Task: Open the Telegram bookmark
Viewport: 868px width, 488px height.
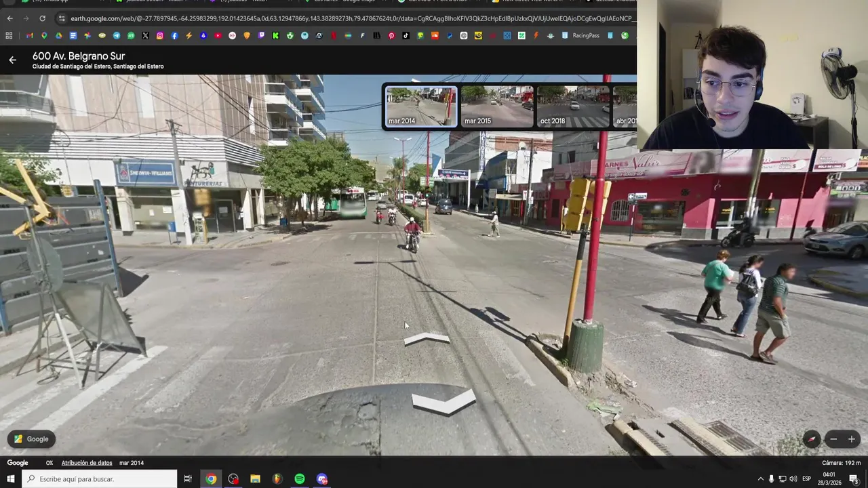Action: click(117, 35)
